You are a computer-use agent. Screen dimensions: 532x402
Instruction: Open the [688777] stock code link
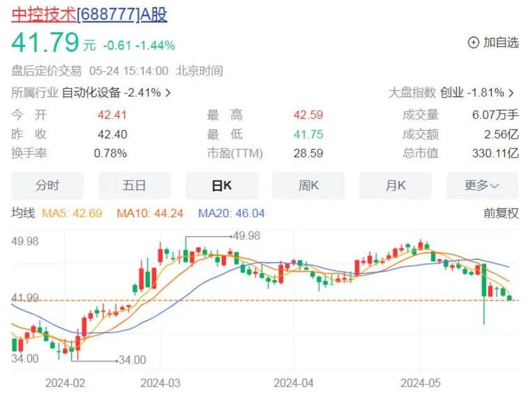(108, 15)
